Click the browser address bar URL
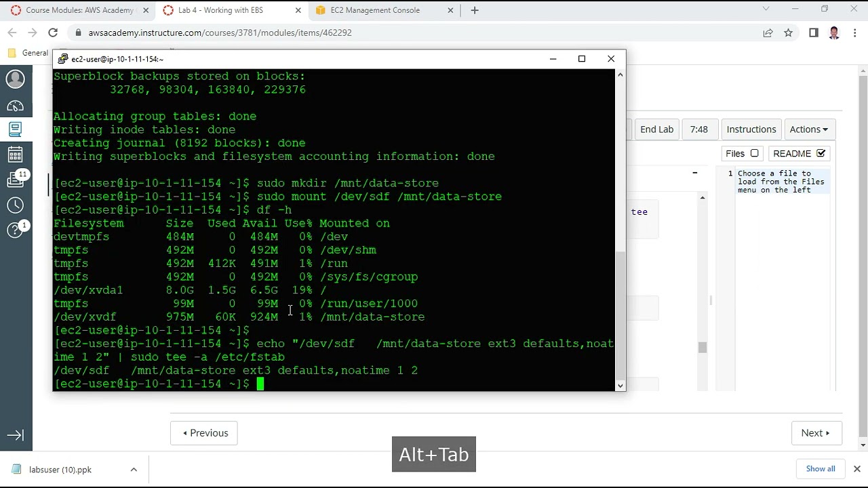 (220, 33)
